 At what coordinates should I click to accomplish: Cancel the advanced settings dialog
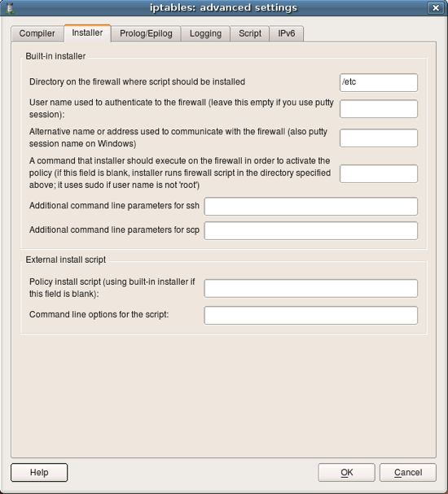(x=408, y=472)
